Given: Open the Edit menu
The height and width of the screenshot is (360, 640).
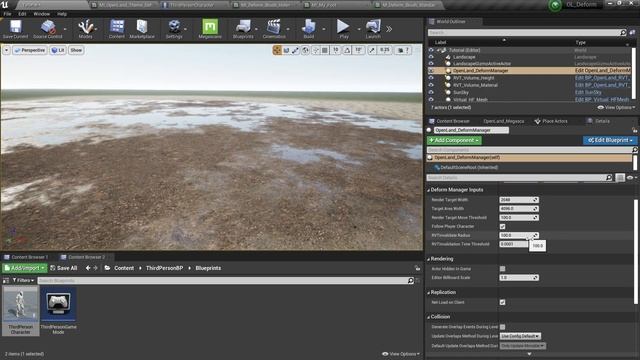Looking at the screenshot, I should tap(22, 14).
